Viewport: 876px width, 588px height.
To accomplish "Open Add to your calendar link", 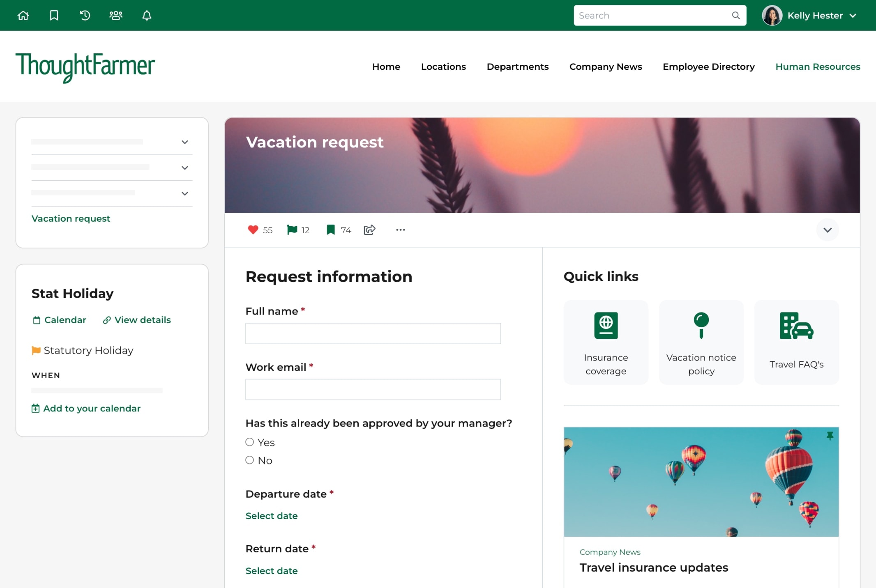I will point(86,408).
